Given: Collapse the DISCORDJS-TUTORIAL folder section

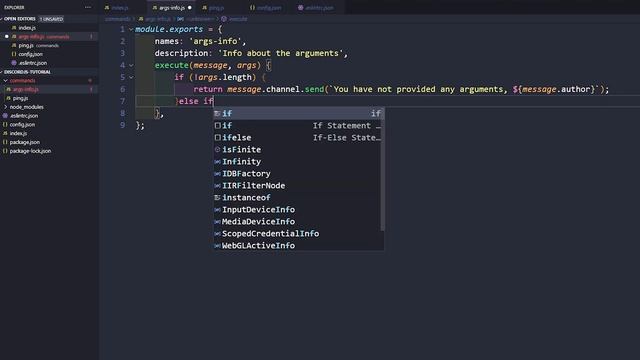Looking at the screenshot, I should (x=27, y=72).
